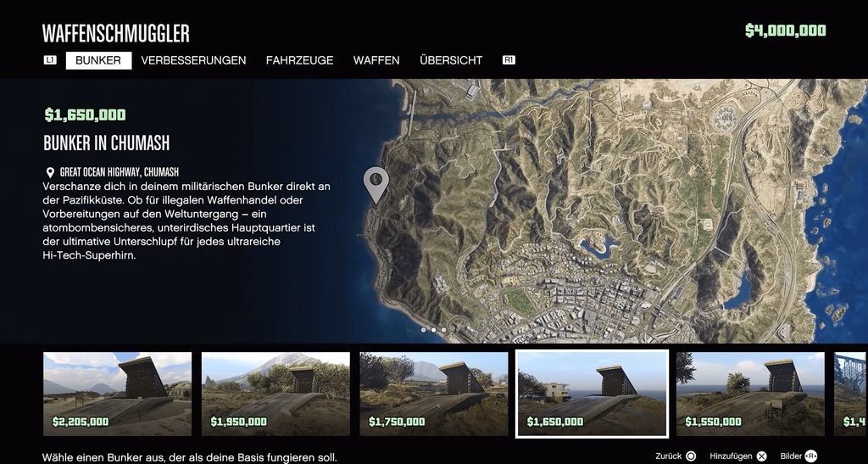Choose the $2,205,000 bunker thumbnail
Viewport: 868px width, 464px height.
tap(117, 394)
